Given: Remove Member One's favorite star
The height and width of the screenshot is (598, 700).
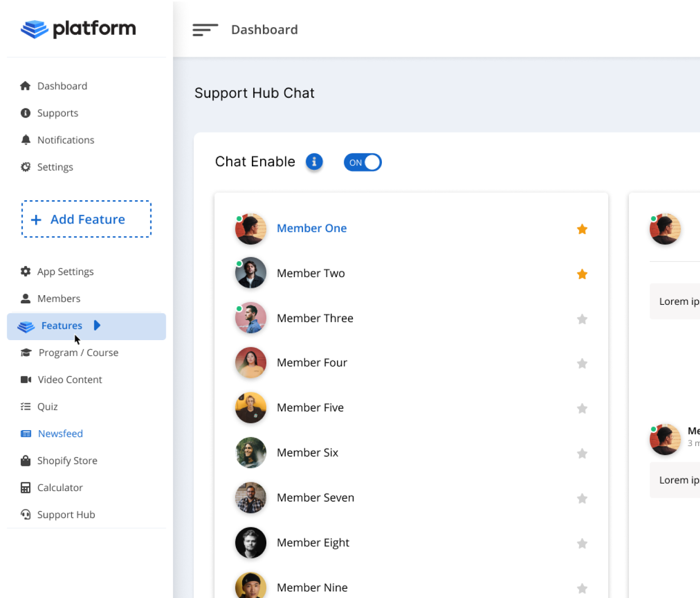Looking at the screenshot, I should [x=582, y=229].
